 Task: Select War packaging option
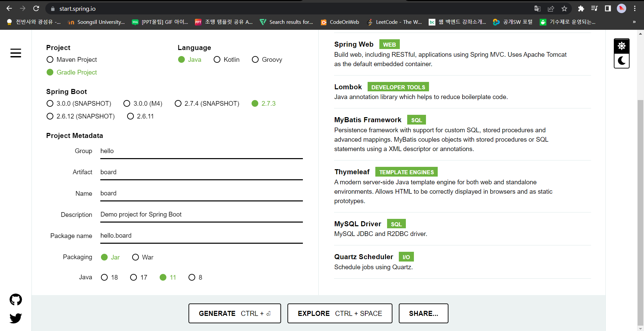[143, 257]
